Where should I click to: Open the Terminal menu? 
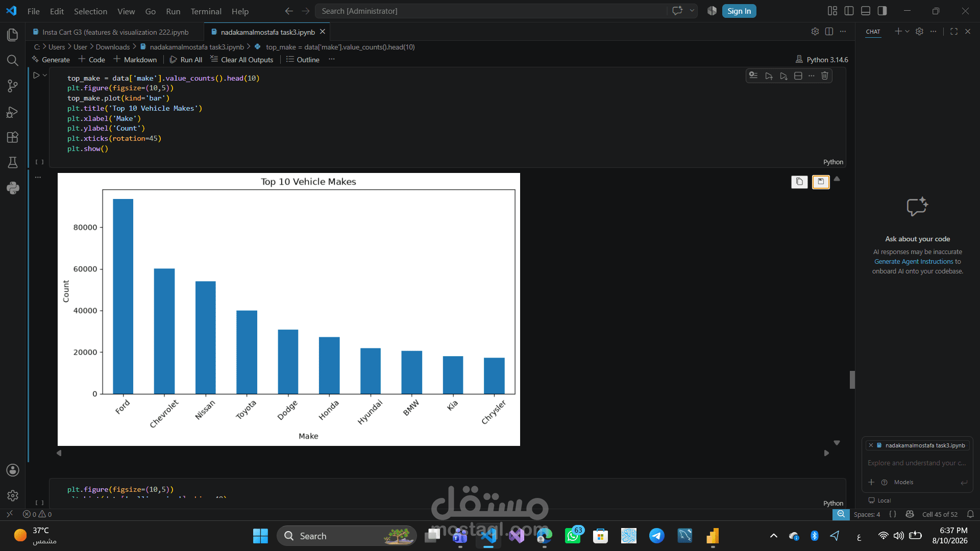(206, 11)
